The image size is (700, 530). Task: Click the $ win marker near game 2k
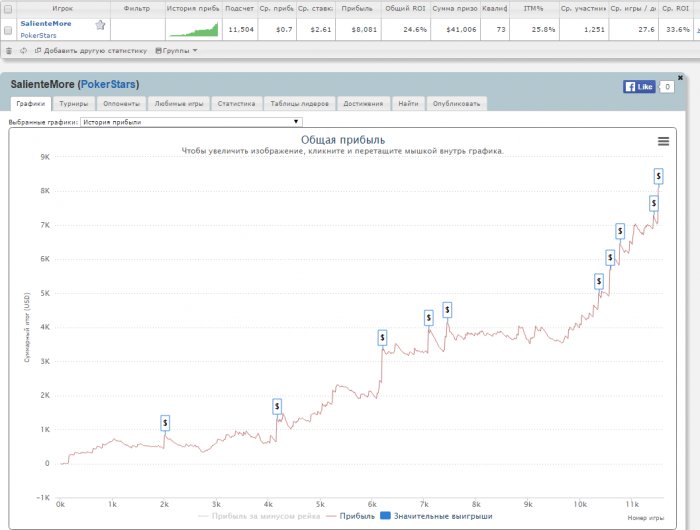[x=165, y=423]
